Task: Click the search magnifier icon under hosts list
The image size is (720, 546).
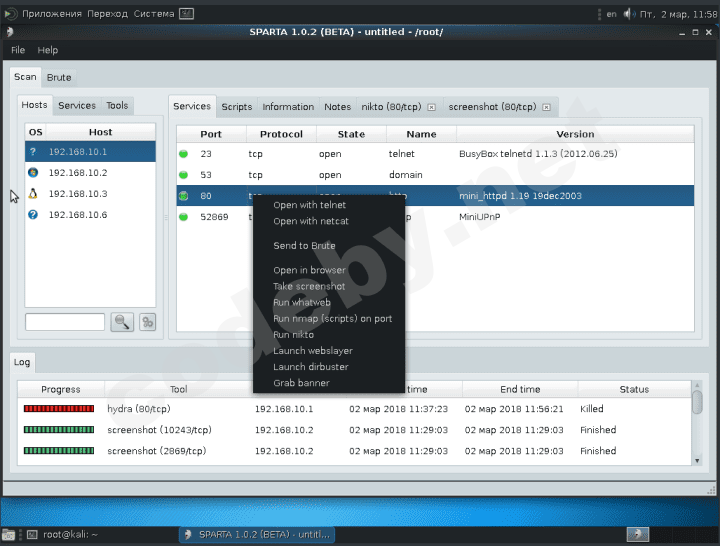Action: tap(122, 322)
